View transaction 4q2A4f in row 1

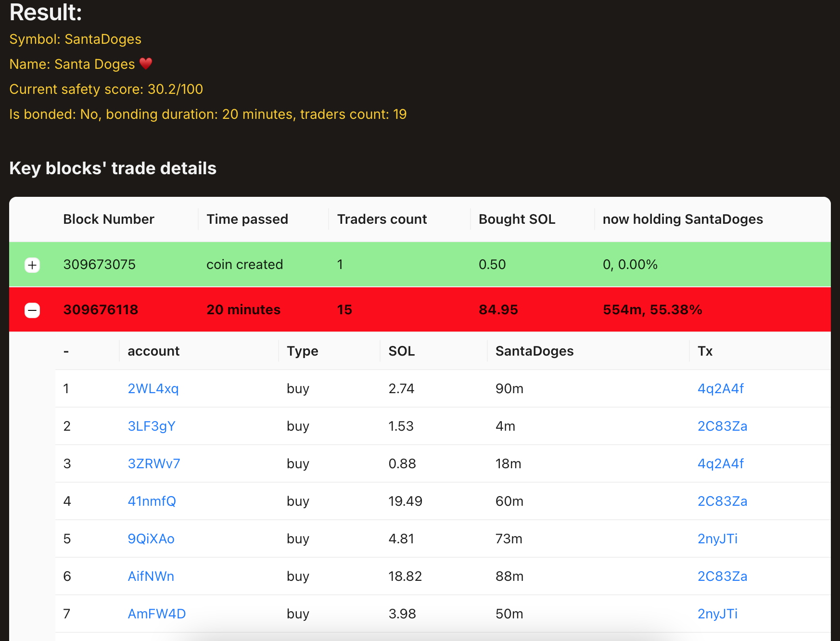[720, 389]
